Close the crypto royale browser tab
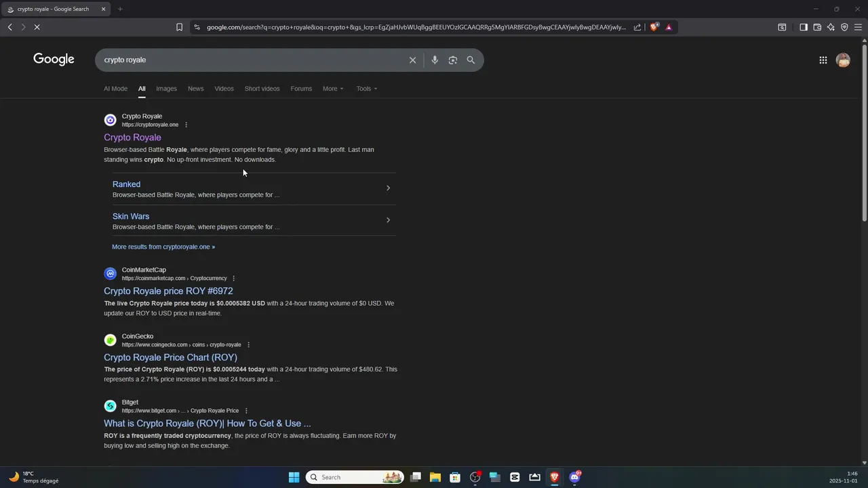The image size is (868, 488). pyautogui.click(x=103, y=9)
